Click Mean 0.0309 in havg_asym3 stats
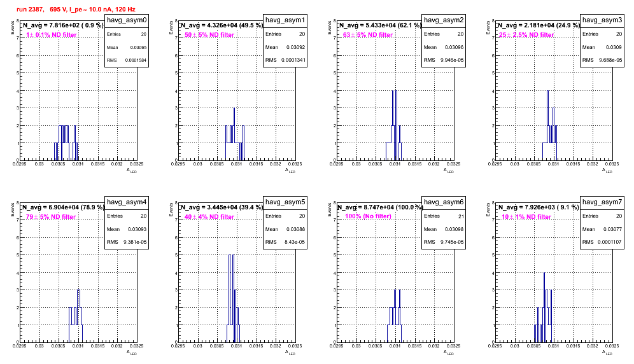The image size is (634, 364). (602, 47)
